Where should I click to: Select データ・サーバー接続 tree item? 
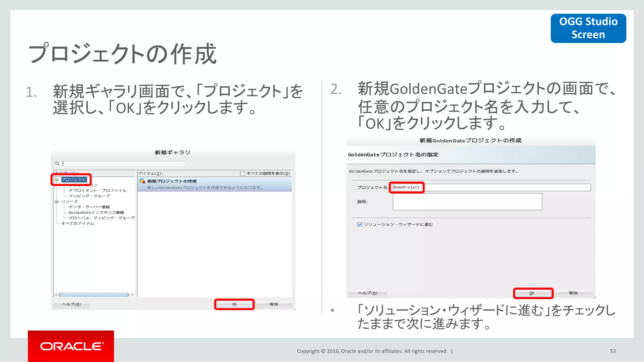click(89, 207)
